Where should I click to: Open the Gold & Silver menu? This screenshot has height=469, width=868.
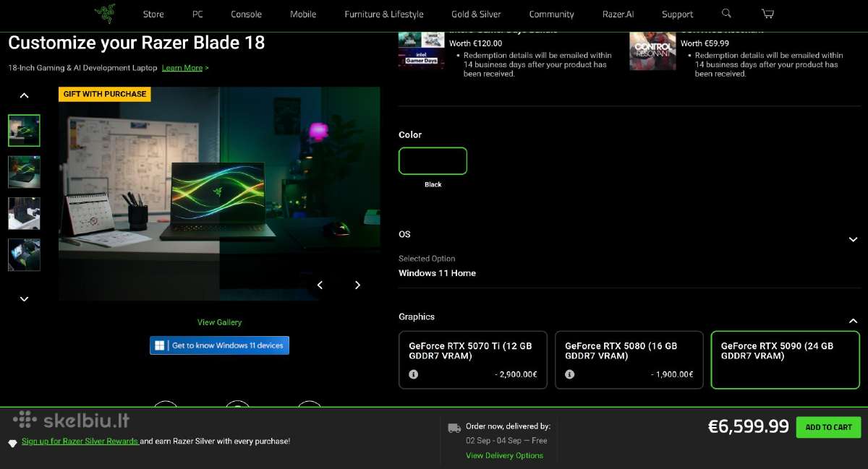point(476,14)
